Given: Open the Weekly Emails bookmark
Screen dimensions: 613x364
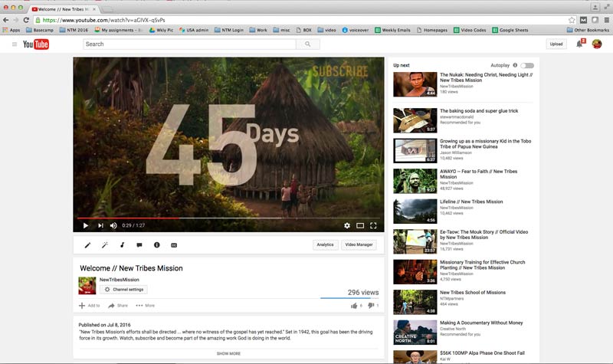Looking at the screenshot, I should [392, 30].
